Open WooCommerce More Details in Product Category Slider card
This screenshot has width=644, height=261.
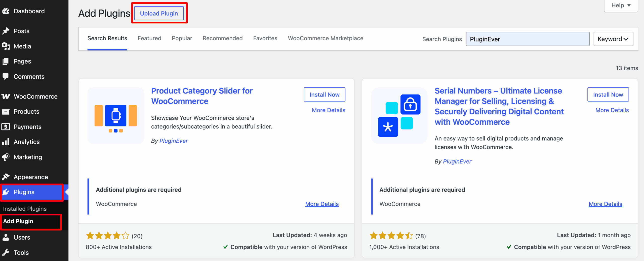[322, 204]
